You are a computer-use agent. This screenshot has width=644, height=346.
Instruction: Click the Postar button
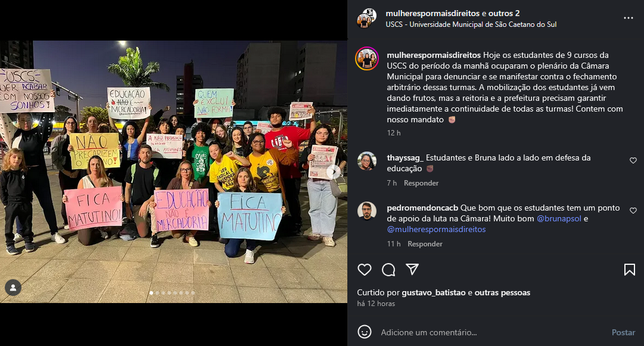click(x=623, y=332)
